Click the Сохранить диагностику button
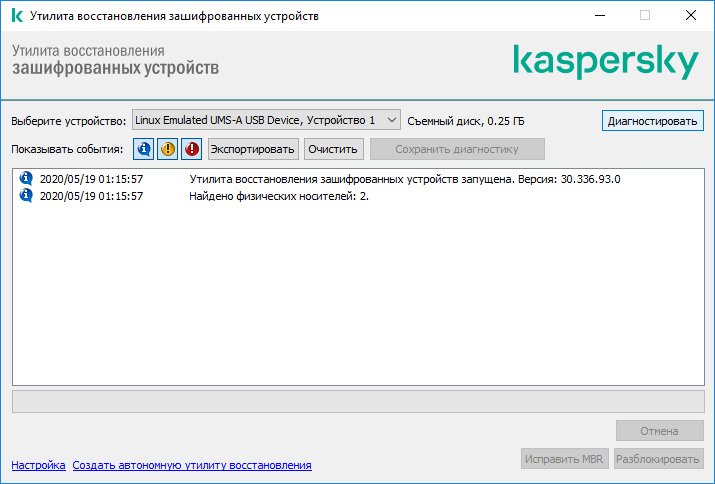715x484 pixels. click(x=457, y=149)
